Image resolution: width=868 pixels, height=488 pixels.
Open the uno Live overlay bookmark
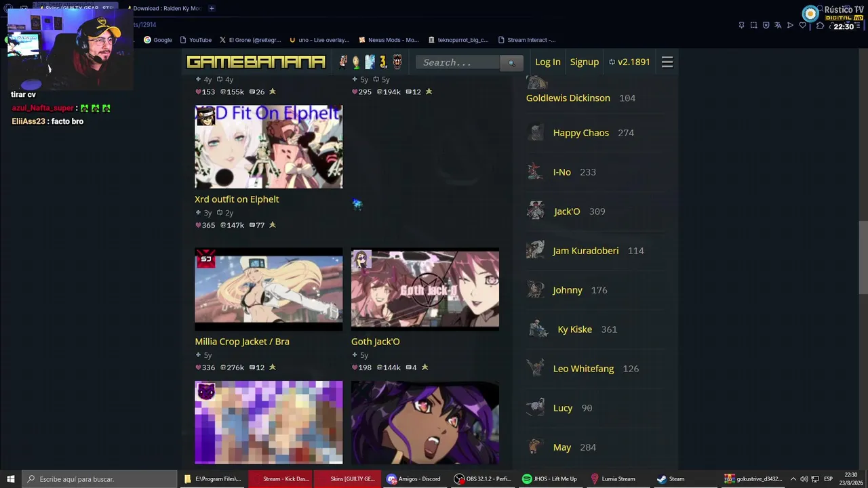point(319,40)
